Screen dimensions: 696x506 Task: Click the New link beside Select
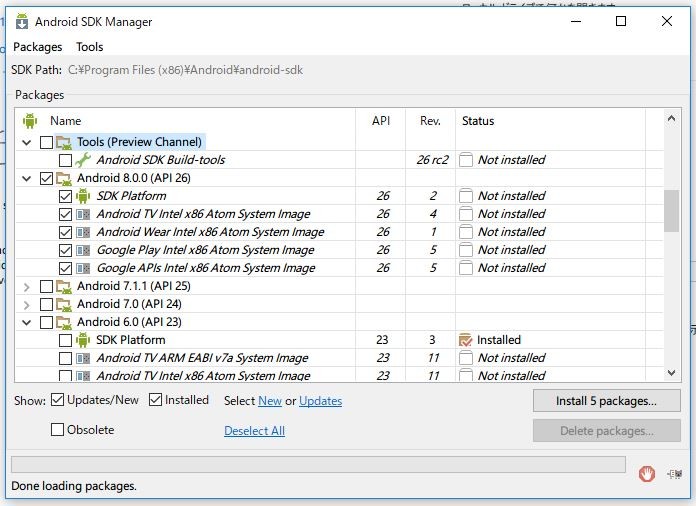(x=270, y=401)
